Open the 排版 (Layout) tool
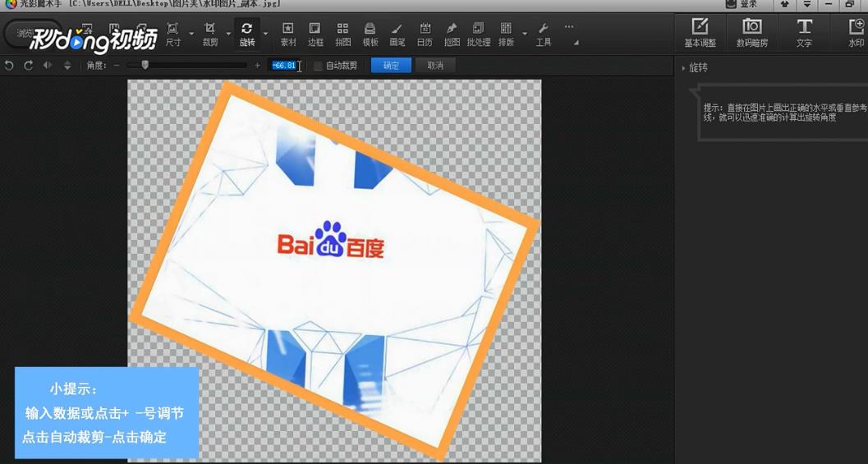Screen dimensions: 868x464 click(x=505, y=34)
